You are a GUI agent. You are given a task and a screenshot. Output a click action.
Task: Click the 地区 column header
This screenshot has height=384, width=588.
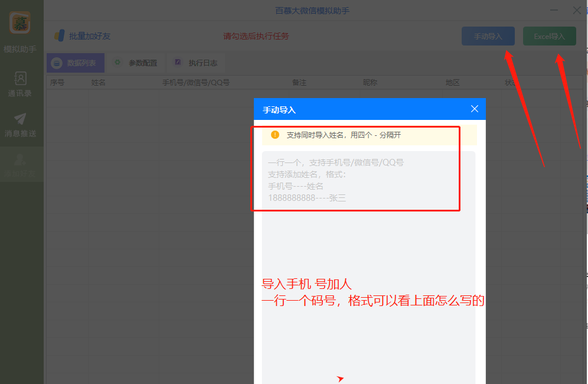[452, 83]
